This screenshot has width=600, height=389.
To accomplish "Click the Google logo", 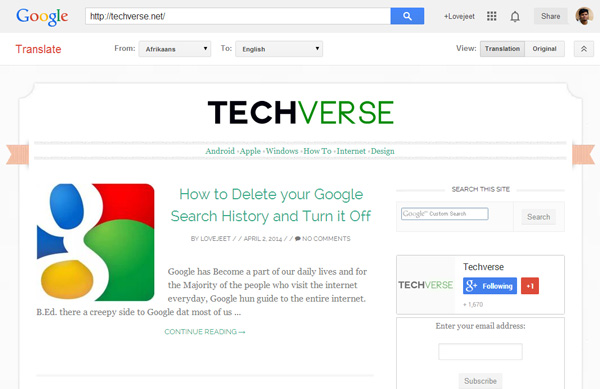I will tap(42, 17).
